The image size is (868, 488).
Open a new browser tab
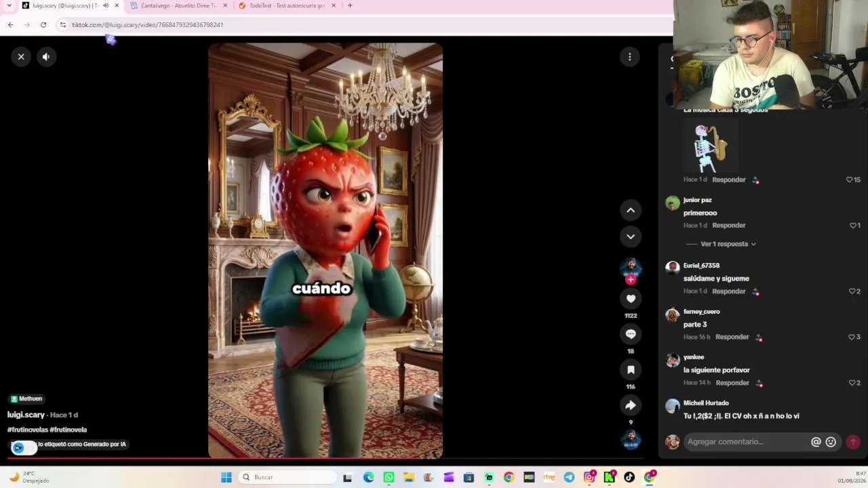(350, 5)
